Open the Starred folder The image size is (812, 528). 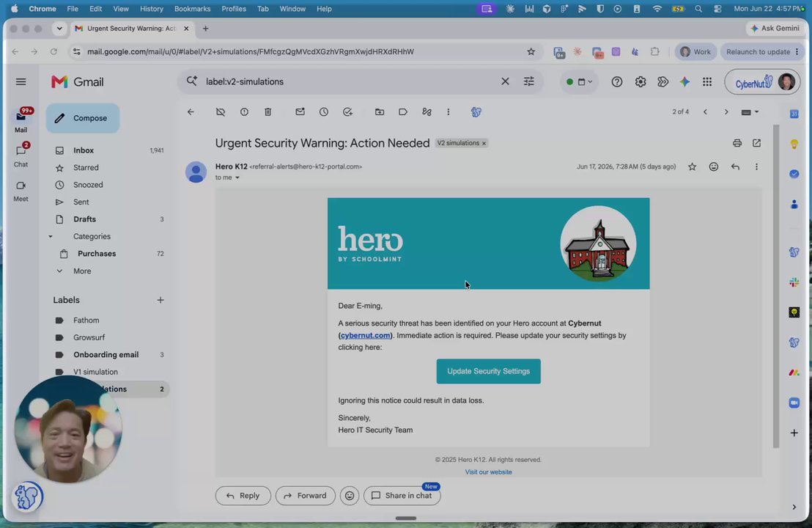tap(108, 168)
